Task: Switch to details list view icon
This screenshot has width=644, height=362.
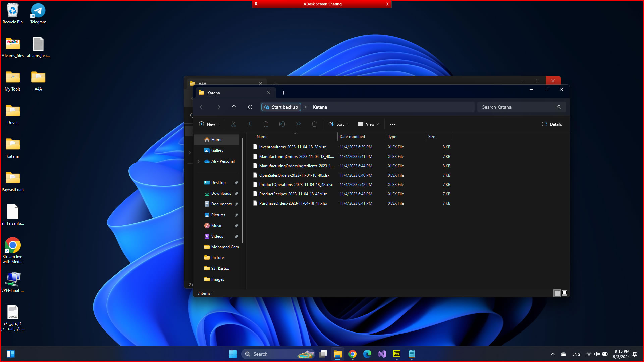Action: click(557, 293)
